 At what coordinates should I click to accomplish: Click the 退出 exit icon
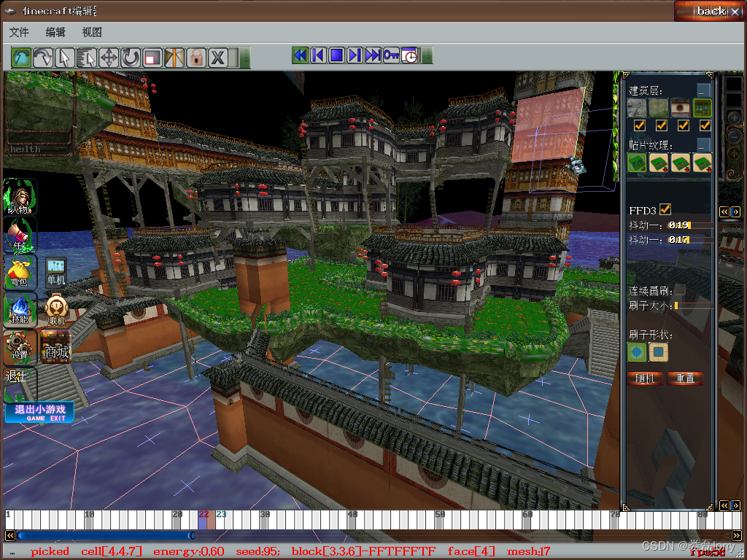tap(20, 384)
